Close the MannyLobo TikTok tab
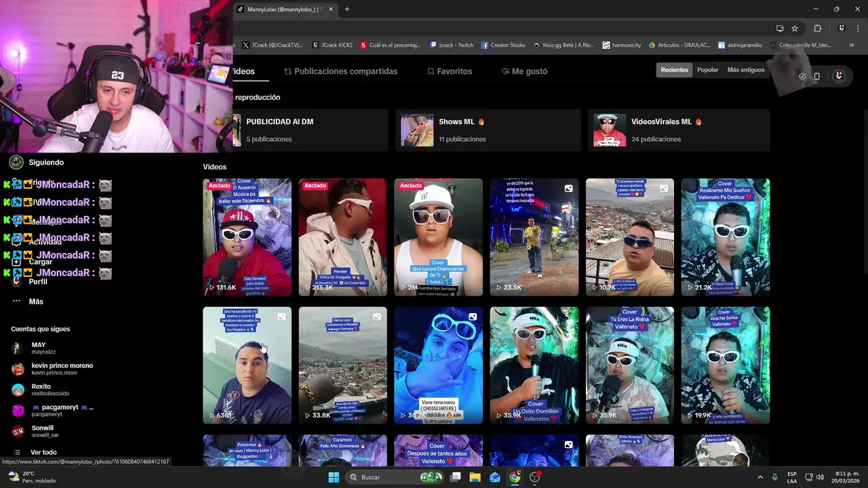 [x=331, y=9]
